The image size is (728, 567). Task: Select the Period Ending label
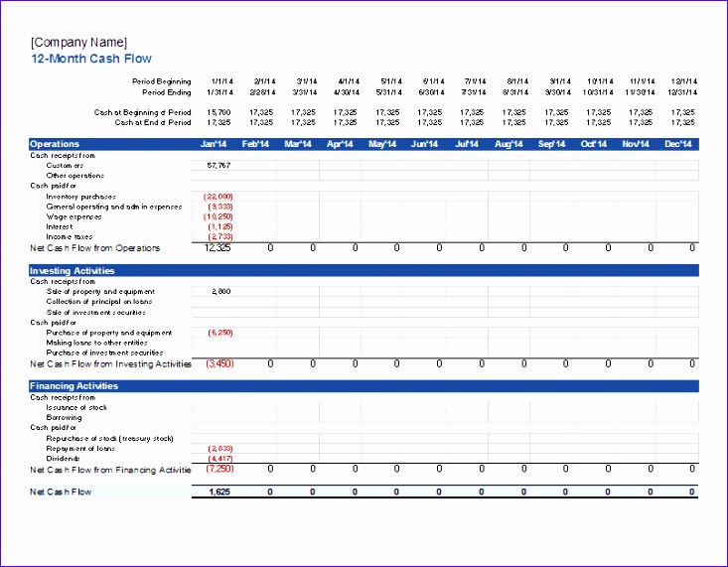coord(167,92)
